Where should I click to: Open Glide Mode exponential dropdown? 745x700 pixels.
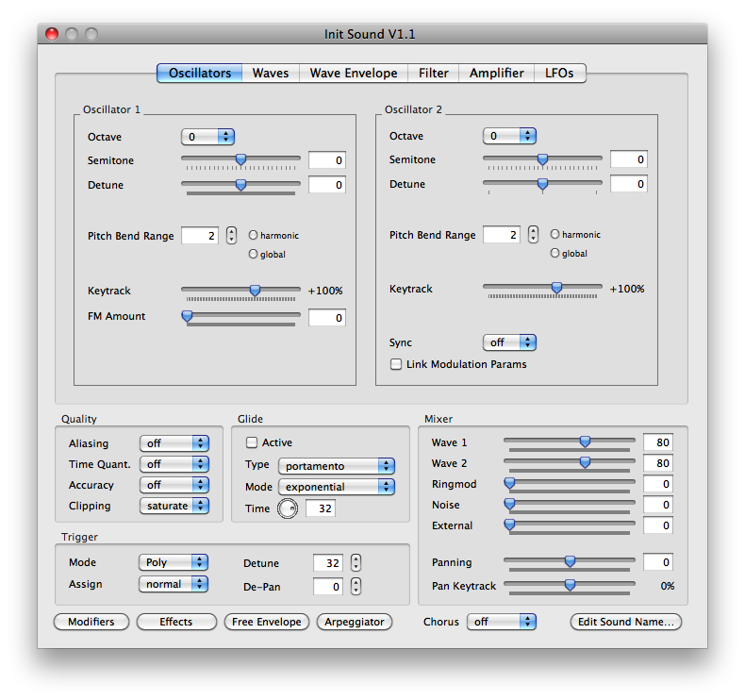pyautogui.click(x=337, y=487)
